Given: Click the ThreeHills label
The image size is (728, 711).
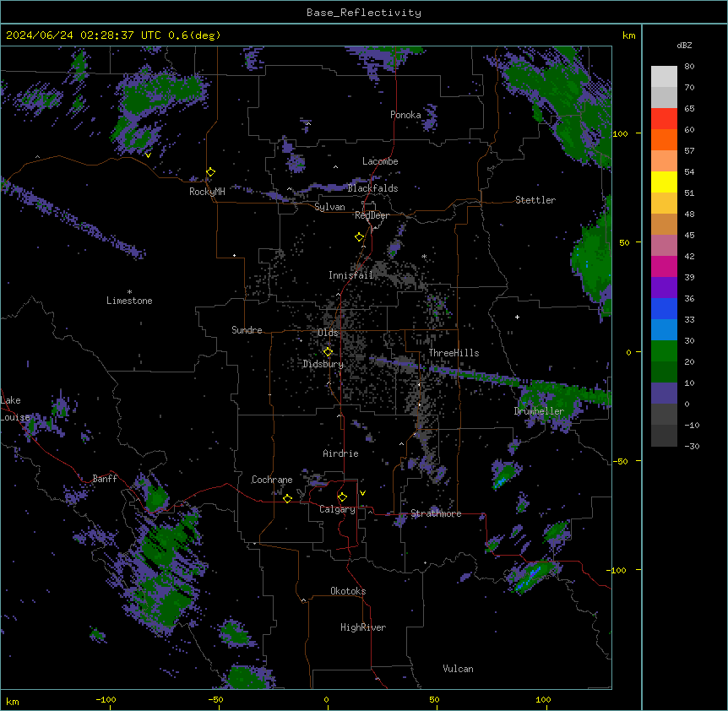Looking at the screenshot, I should pyautogui.click(x=454, y=353).
